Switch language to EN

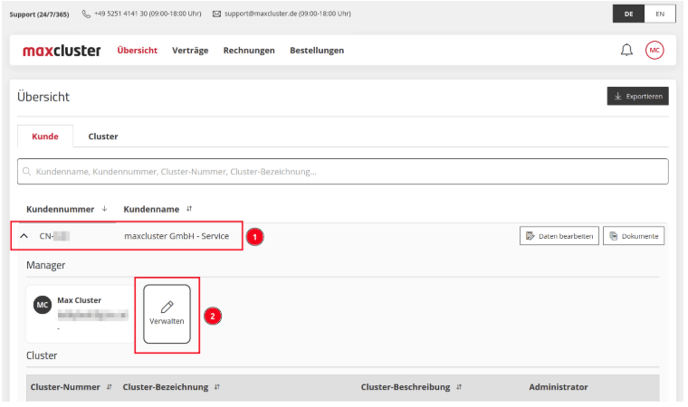coord(660,14)
